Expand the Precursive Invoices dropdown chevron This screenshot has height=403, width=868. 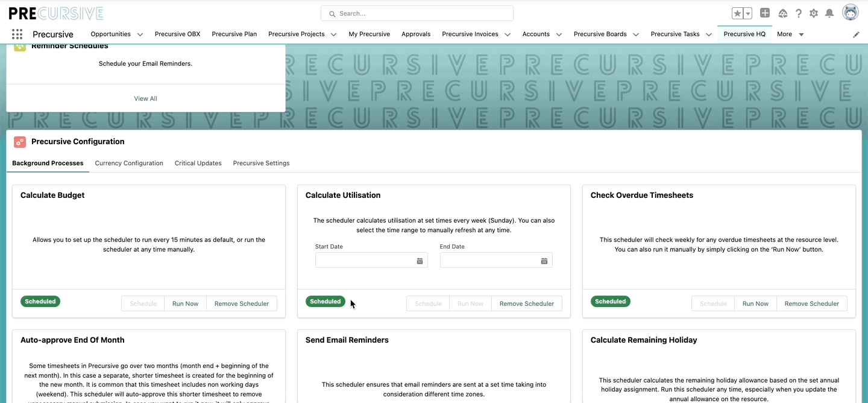(x=508, y=34)
